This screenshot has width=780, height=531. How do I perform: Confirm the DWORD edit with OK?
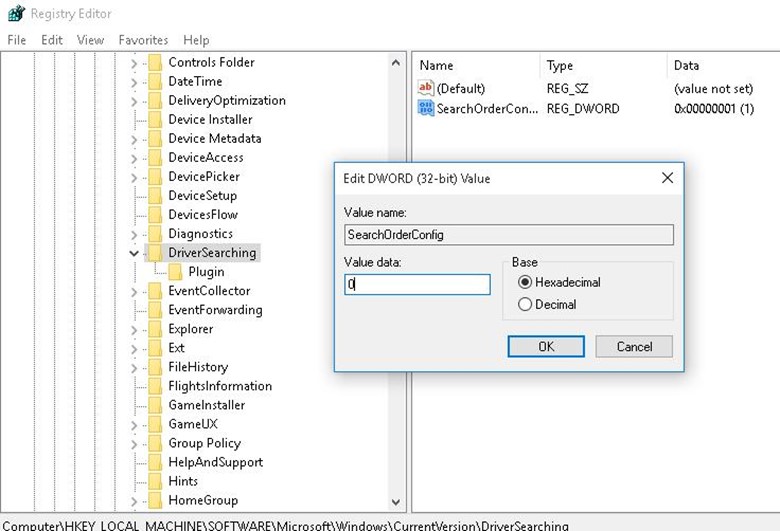pos(546,346)
